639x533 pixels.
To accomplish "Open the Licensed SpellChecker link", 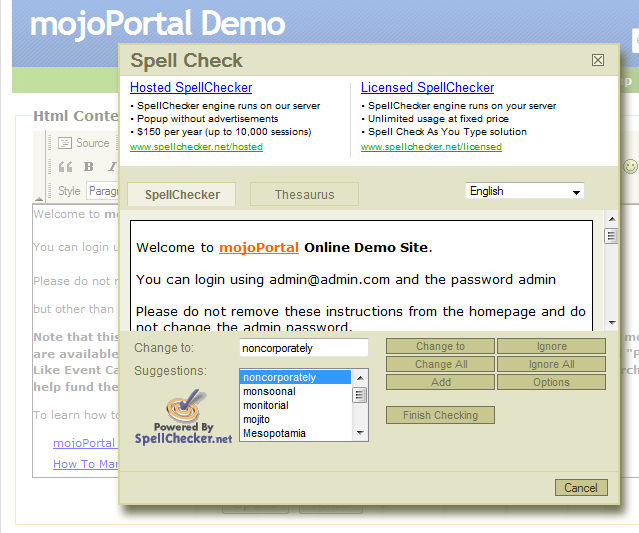I will [x=427, y=87].
